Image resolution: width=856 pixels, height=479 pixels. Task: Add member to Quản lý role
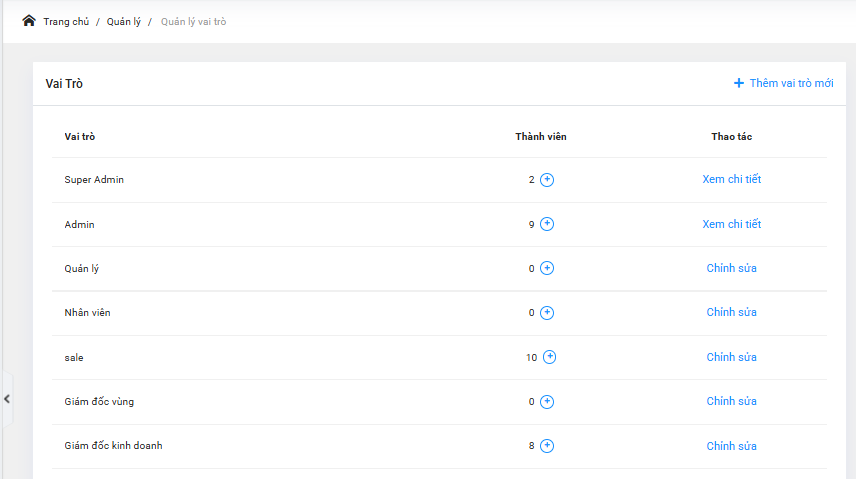click(547, 268)
